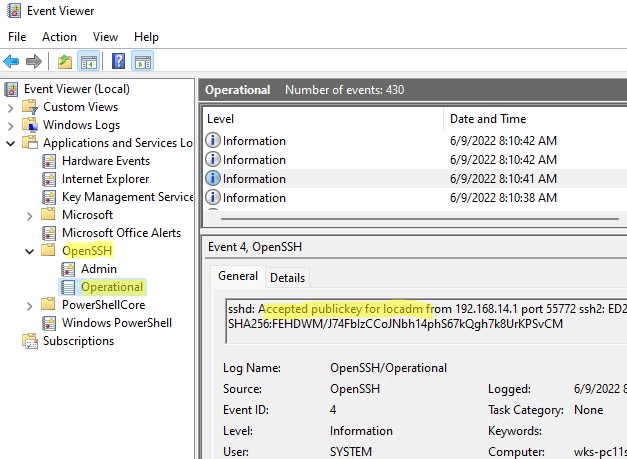Click the Hardware Events log icon
The height and width of the screenshot is (459, 627).
[49, 161]
